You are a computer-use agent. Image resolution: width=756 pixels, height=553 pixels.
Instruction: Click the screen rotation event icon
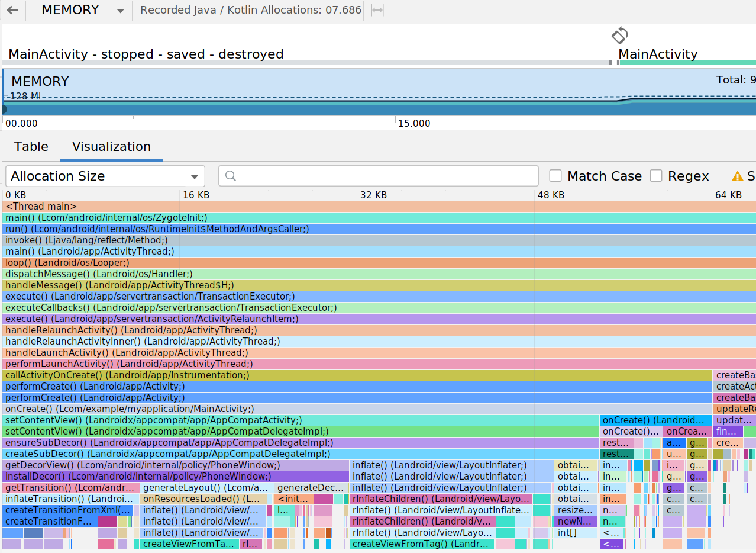click(x=619, y=36)
